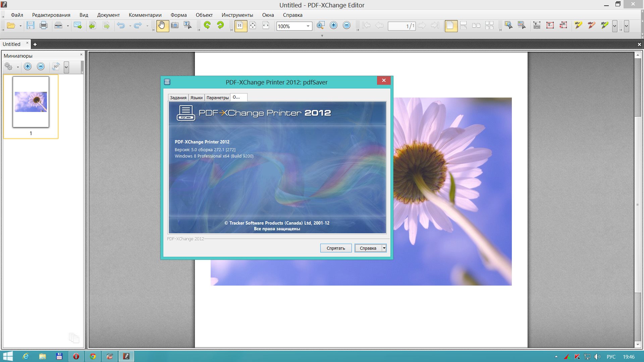644x362 pixels.
Task: Toggle Actual Size 1:1 view
Action: [240, 25]
